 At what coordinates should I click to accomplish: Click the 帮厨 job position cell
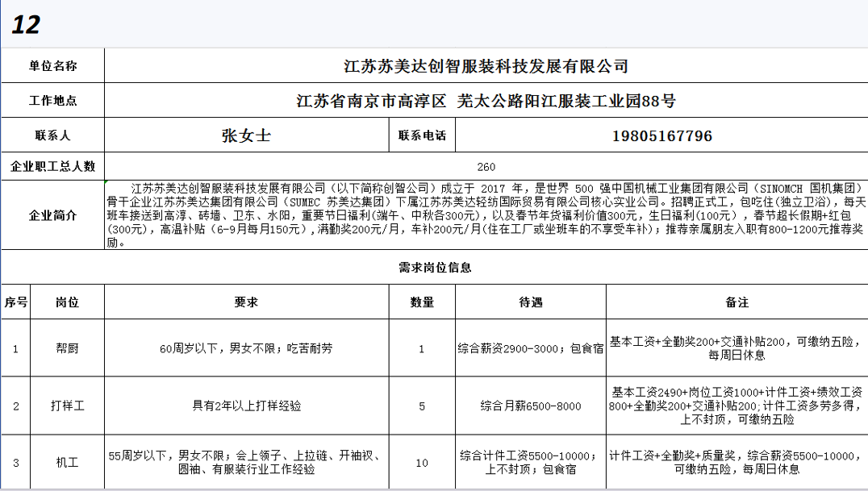67,348
